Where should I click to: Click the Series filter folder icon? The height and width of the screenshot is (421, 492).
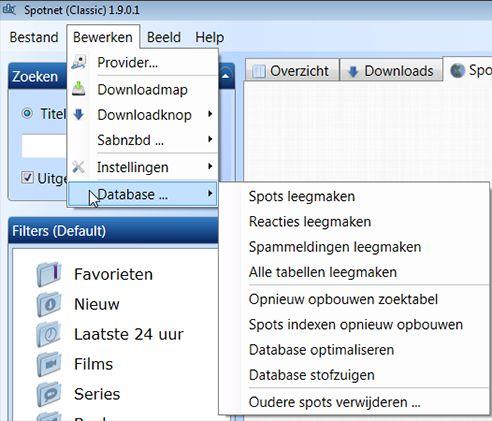[x=49, y=394]
